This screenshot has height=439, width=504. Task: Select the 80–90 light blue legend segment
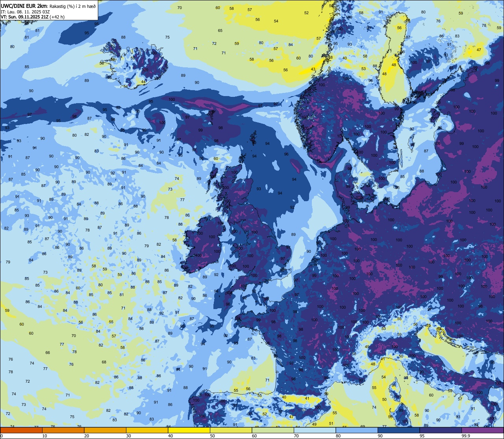357,430
